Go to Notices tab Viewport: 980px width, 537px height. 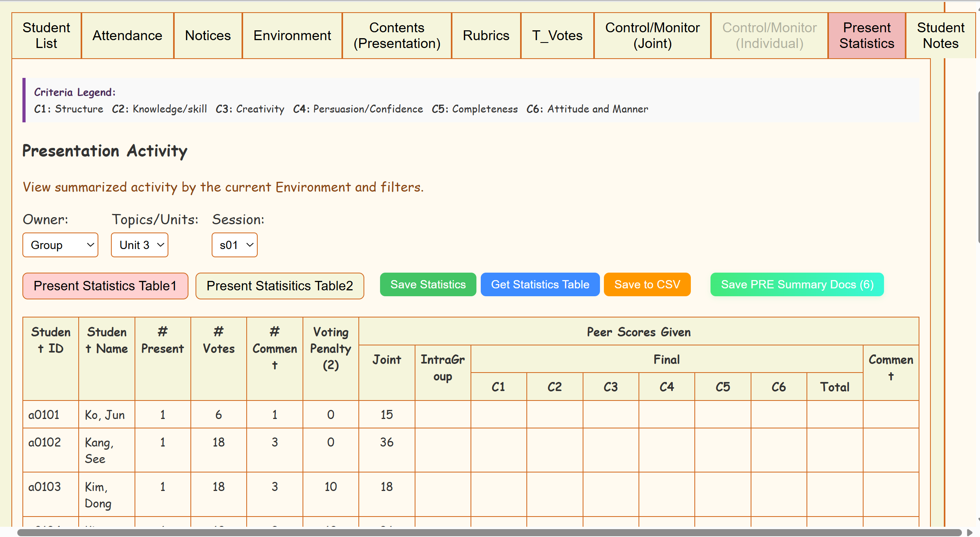point(208,35)
